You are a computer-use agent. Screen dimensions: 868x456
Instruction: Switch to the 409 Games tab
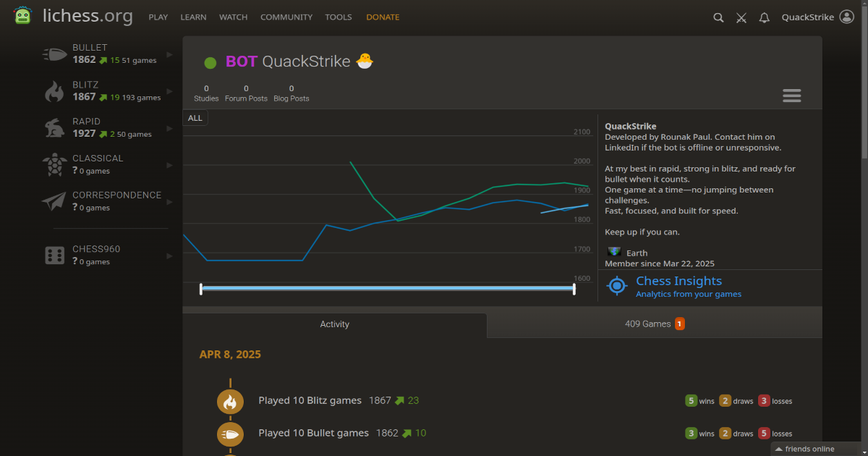655,324
